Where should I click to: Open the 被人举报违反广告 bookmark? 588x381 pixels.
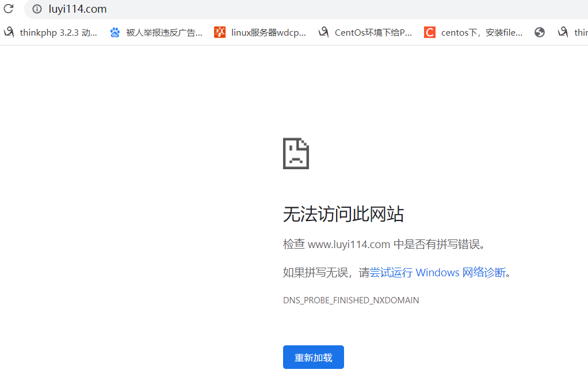[x=164, y=33]
